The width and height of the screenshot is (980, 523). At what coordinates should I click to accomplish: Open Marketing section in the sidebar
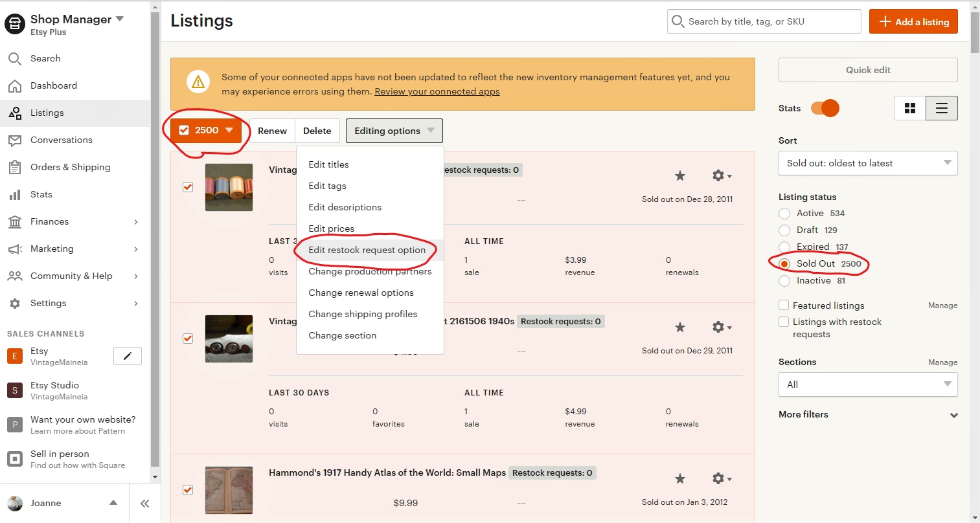point(52,249)
